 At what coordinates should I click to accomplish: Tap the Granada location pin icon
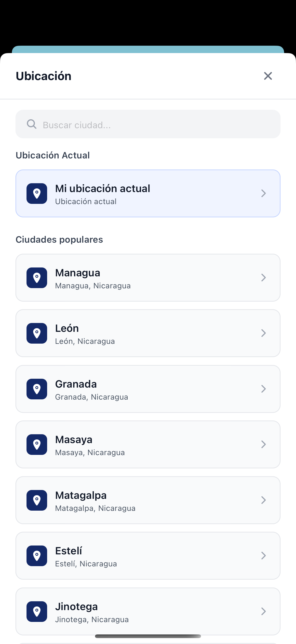coord(37,389)
